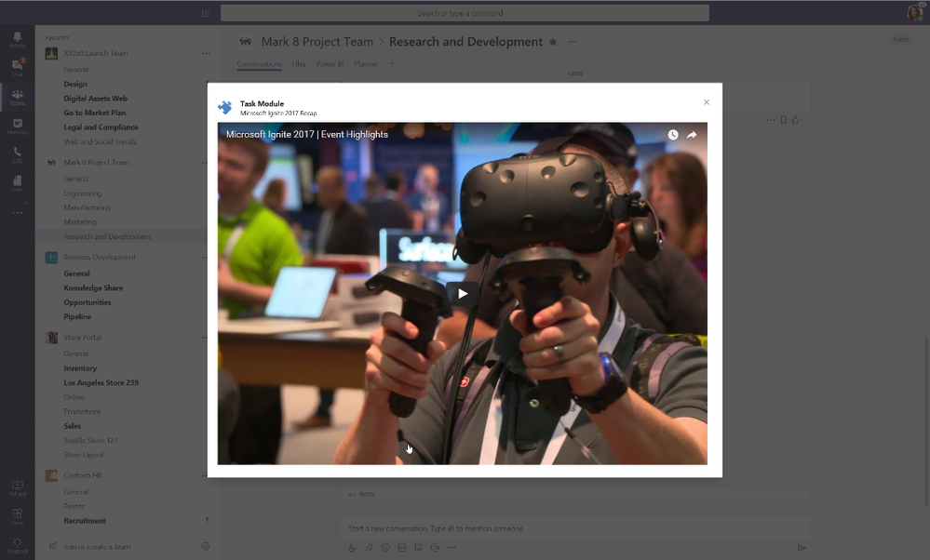Open the Recruitment channel
The image size is (930, 560).
[85, 521]
